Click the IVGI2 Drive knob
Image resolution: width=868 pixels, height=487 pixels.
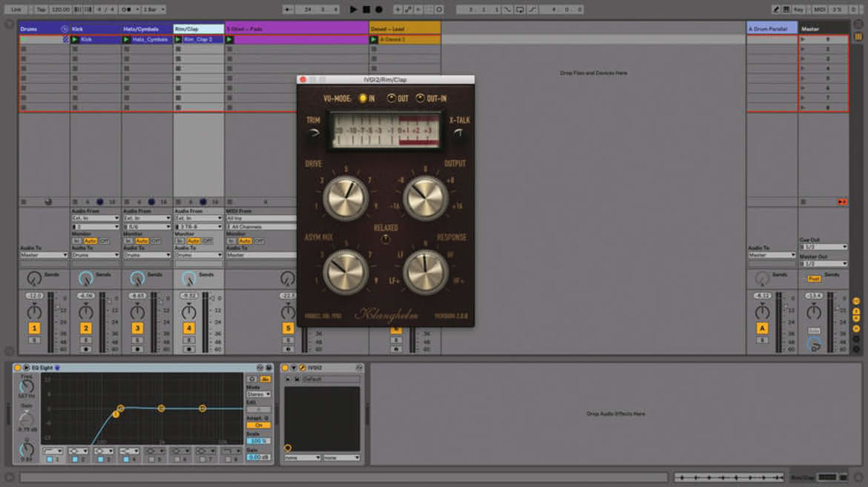[346, 198]
